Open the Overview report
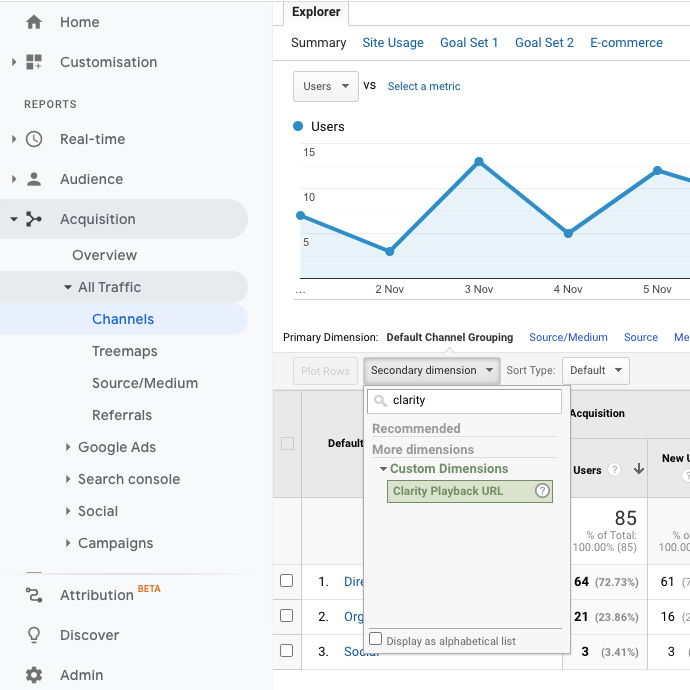 [104, 255]
